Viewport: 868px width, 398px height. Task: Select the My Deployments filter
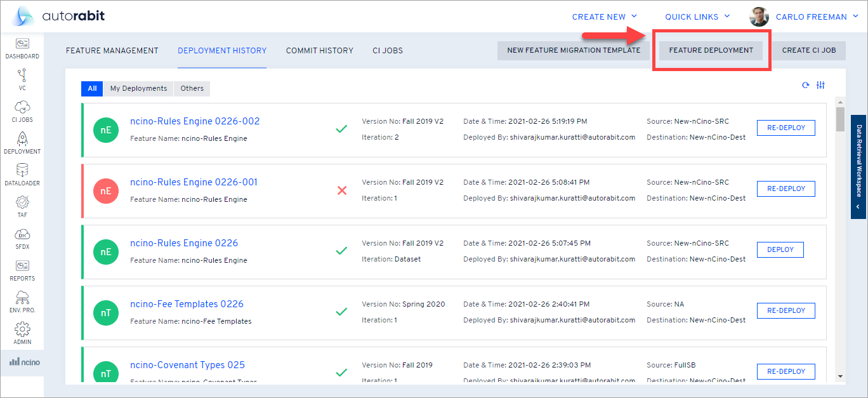pyautogui.click(x=138, y=89)
